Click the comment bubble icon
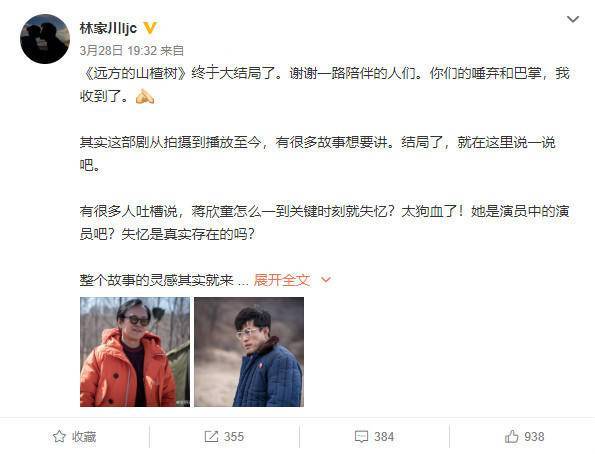The image size is (595, 454). pos(361,437)
